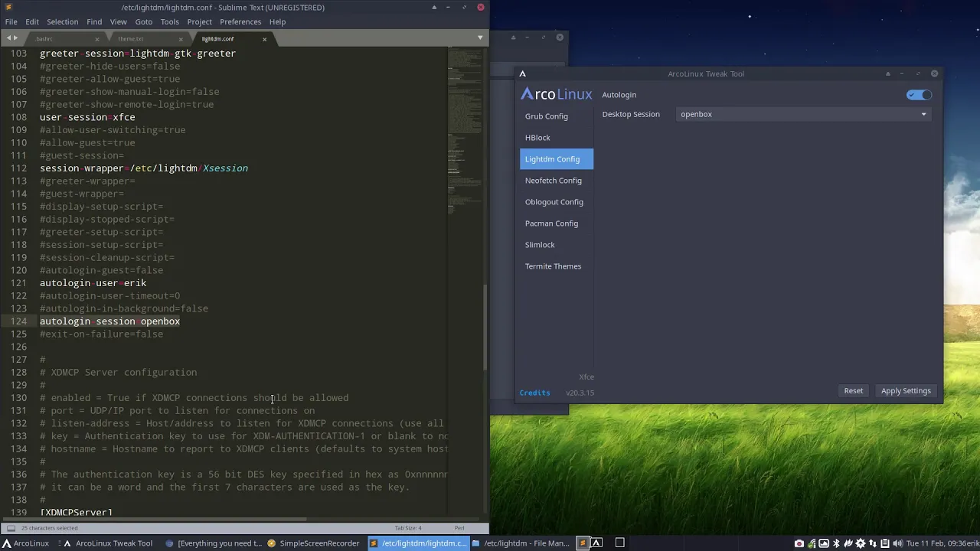Select Grub Config in the sidebar

(x=556, y=116)
